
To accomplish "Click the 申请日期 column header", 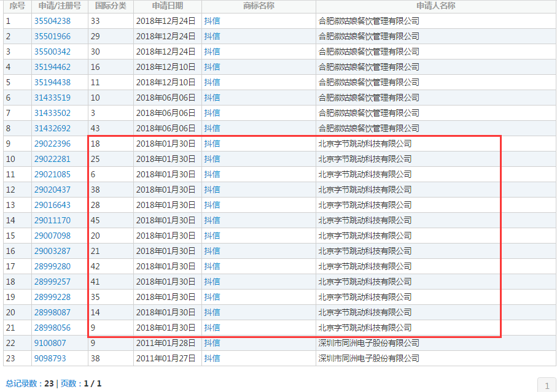I will (x=168, y=6).
